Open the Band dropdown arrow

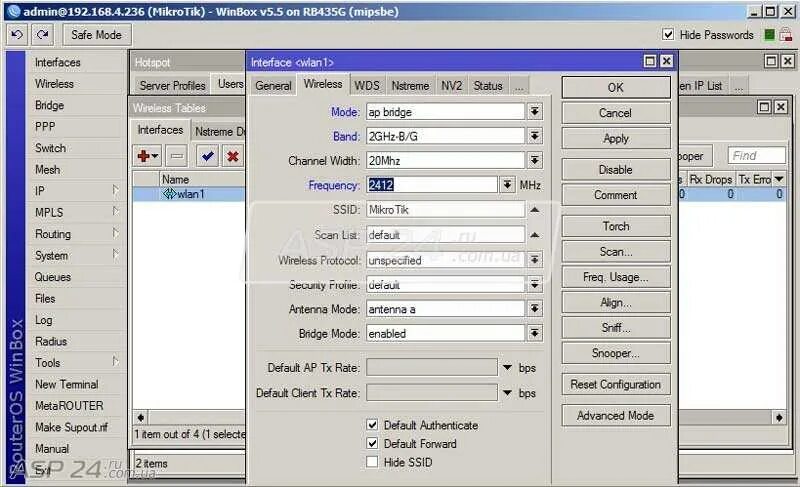[534, 136]
